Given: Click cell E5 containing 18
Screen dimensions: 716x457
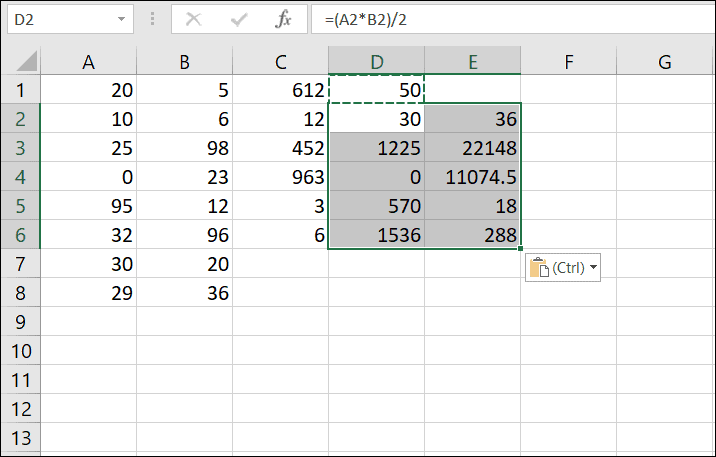Looking at the screenshot, I should [473, 205].
